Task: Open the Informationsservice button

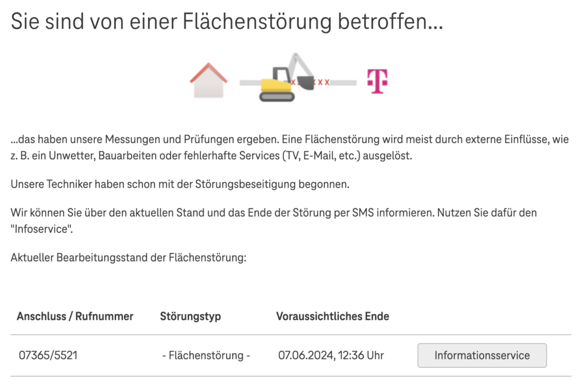Action: click(x=482, y=355)
